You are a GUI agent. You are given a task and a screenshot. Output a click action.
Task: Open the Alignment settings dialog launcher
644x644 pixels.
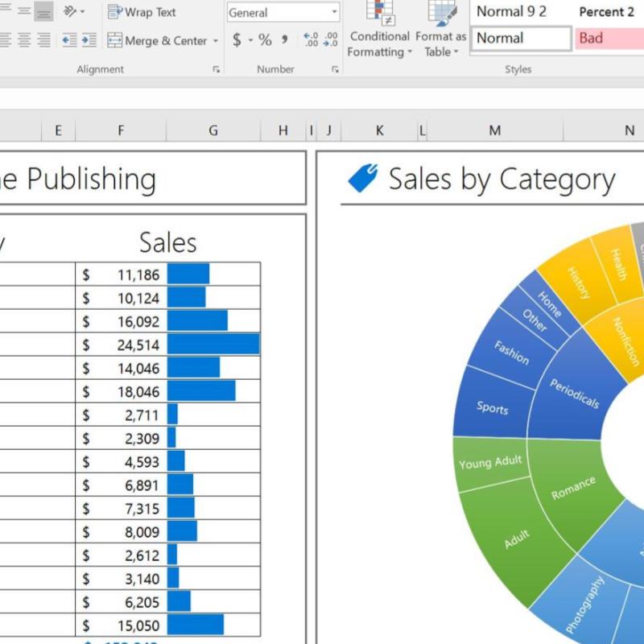tap(217, 70)
